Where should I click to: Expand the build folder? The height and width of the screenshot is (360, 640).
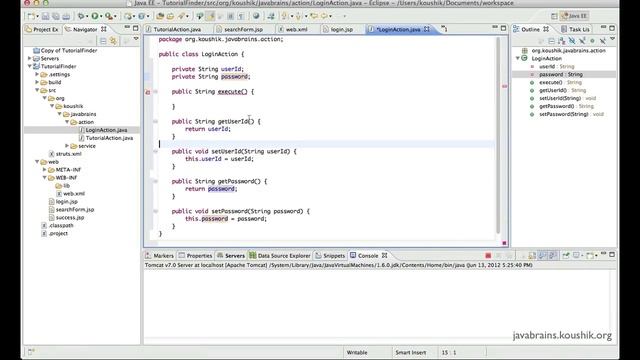click(x=37, y=82)
